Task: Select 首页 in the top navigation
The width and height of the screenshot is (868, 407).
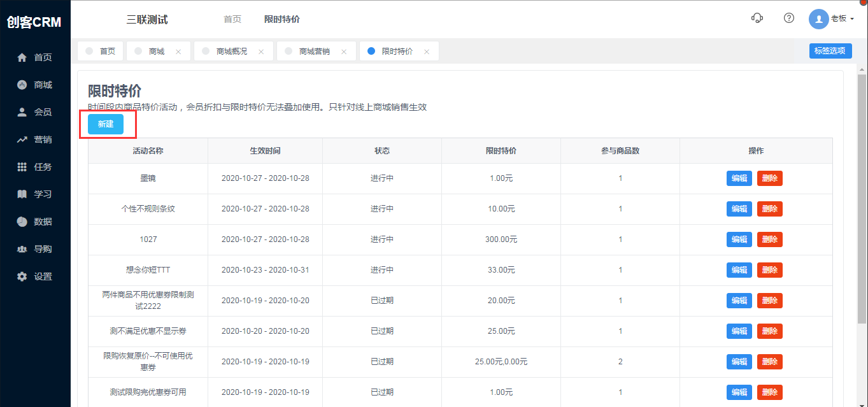Action: [x=232, y=19]
